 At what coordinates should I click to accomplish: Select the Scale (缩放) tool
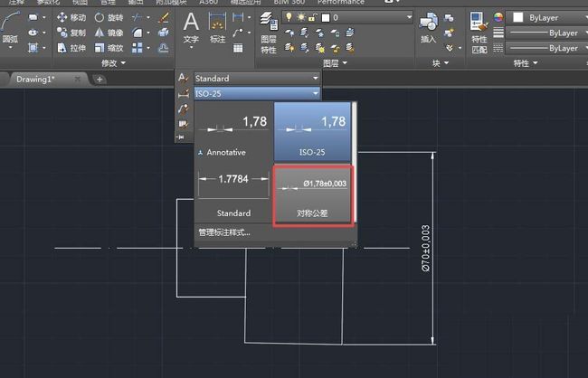tap(109, 48)
